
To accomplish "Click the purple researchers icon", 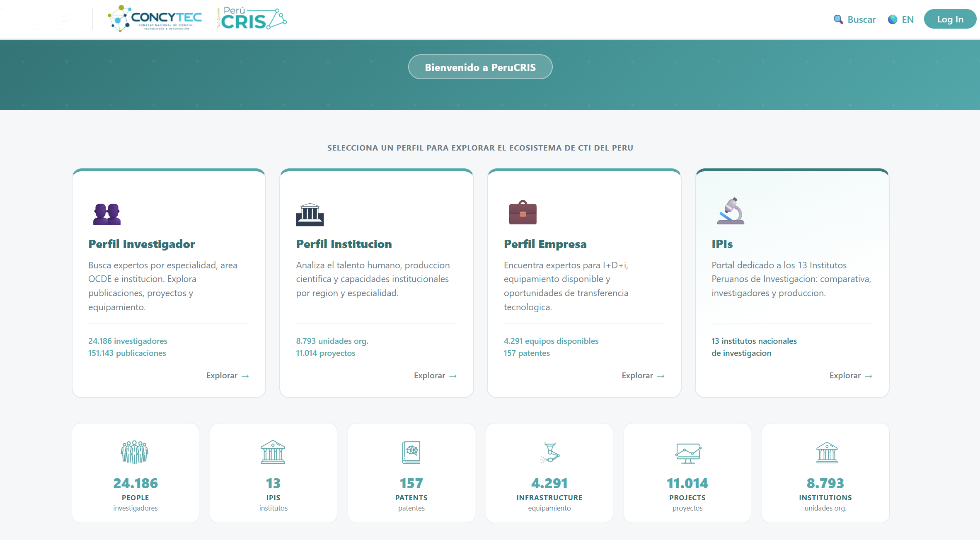I will (107, 214).
